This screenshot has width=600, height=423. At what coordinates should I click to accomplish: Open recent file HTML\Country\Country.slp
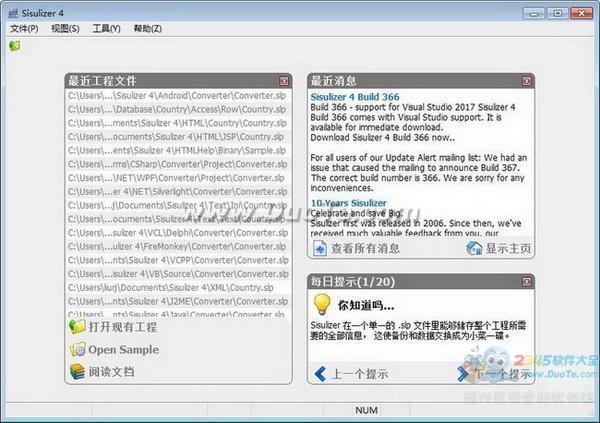(177, 123)
